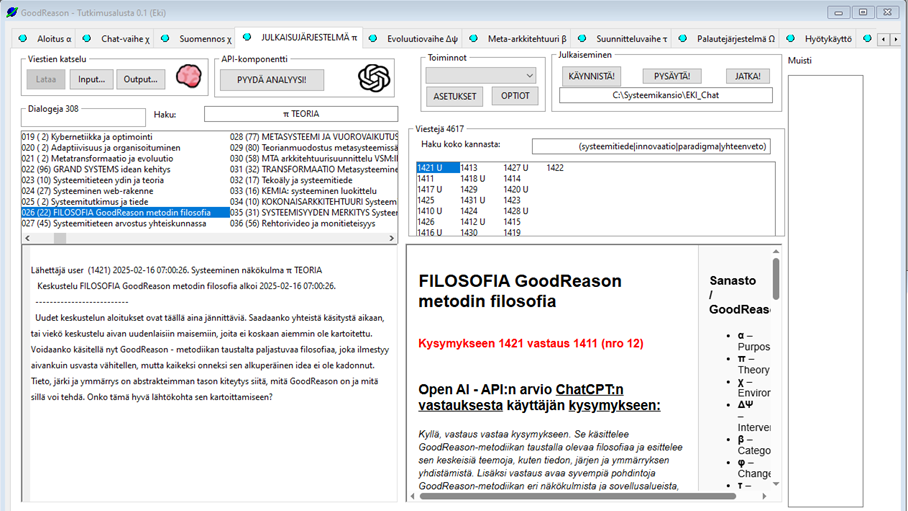Click the Haku koko kannasta search field
Screen dimensions: 908x511
[651, 147]
